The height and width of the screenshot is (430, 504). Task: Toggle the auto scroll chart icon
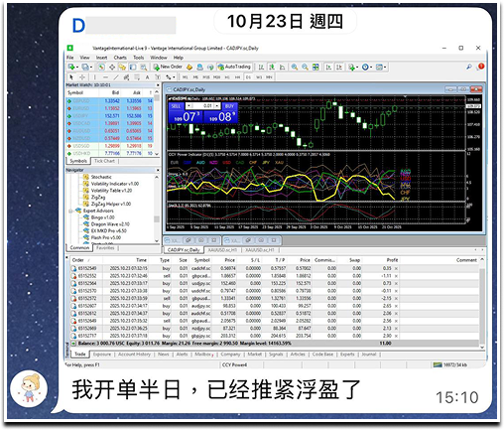pyautogui.click(x=328, y=67)
